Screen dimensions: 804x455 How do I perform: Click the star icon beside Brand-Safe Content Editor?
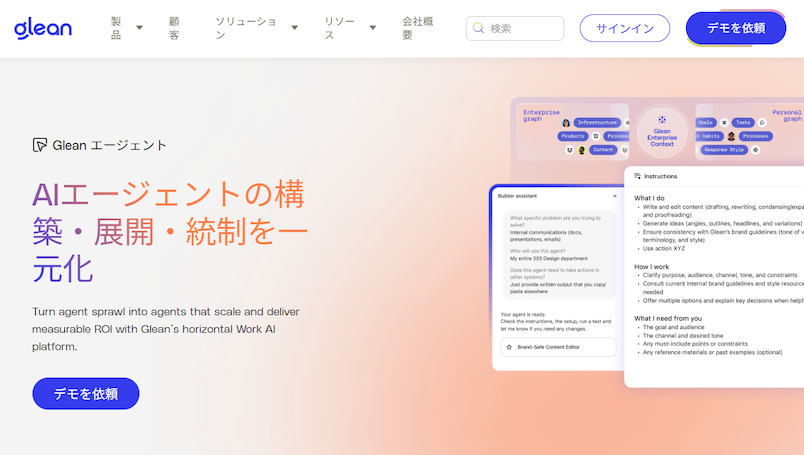pos(509,347)
